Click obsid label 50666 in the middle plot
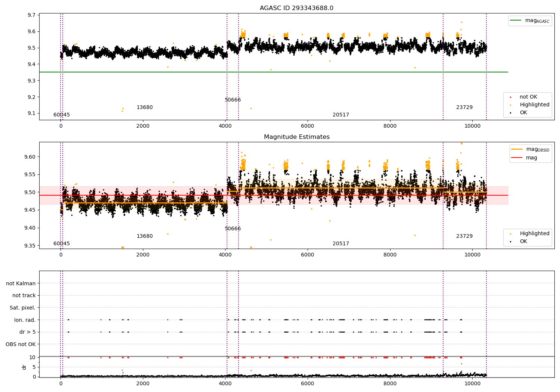The width and height of the screenshot is (560, 392). coord(233,229)
